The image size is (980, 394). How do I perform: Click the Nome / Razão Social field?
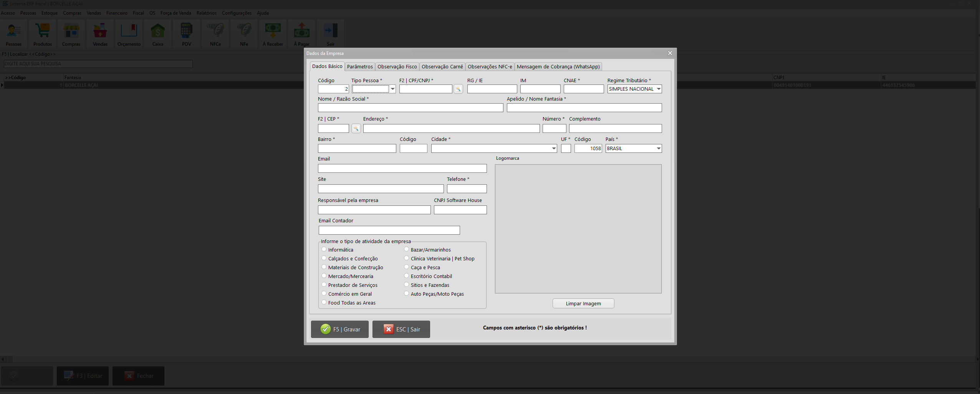pos(410,108)
